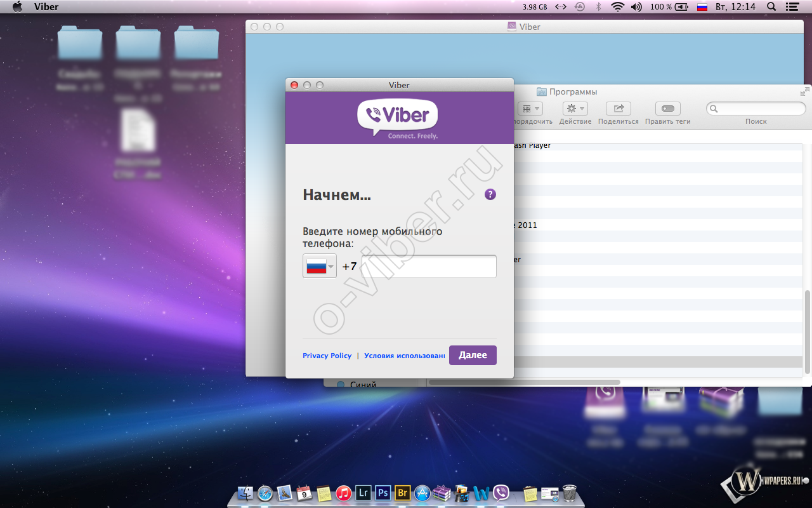The image size is (812, 508).
Task: Open Lightroom from the Dock
Action: point(363,493)
